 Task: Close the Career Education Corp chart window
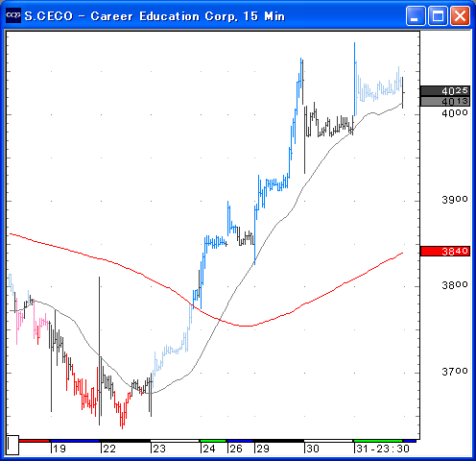(x=460, y=15)
